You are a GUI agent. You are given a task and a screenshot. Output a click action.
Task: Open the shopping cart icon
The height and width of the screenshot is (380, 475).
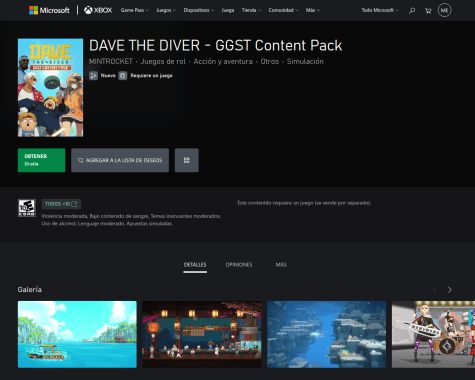(x=428, y=11)
